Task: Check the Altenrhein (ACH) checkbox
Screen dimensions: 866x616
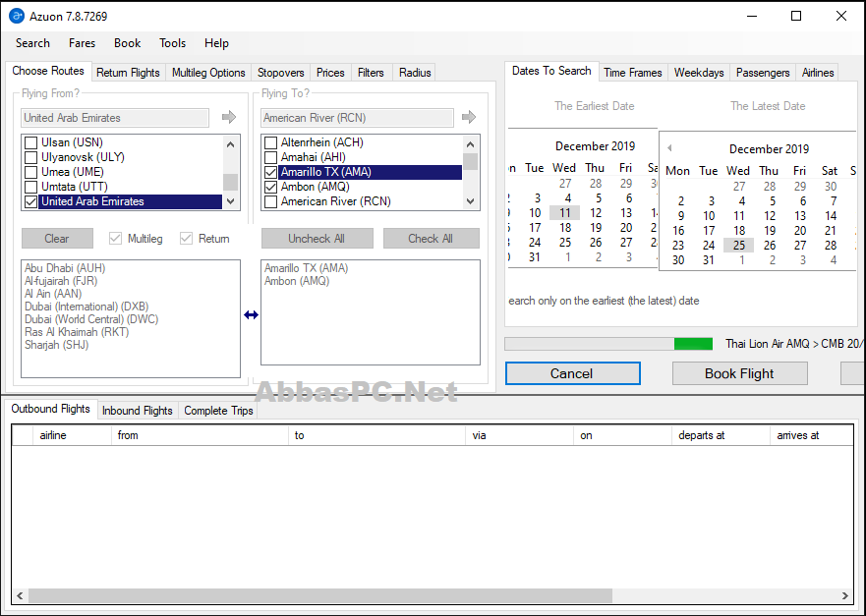Action: 270,142
